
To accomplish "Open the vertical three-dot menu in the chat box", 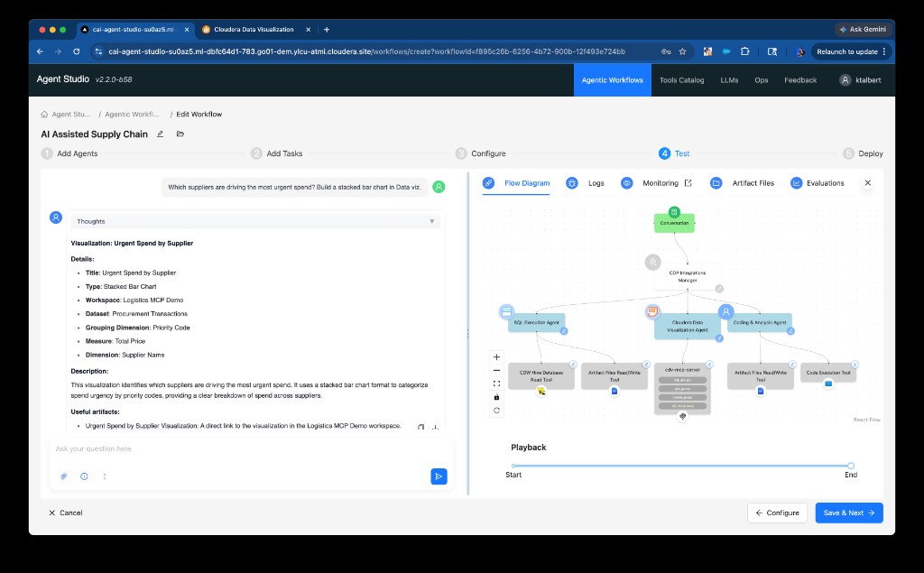I will [x=105, y=476].
